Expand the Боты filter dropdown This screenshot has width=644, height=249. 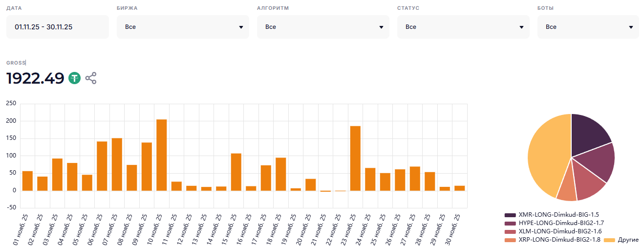point(588,27)
